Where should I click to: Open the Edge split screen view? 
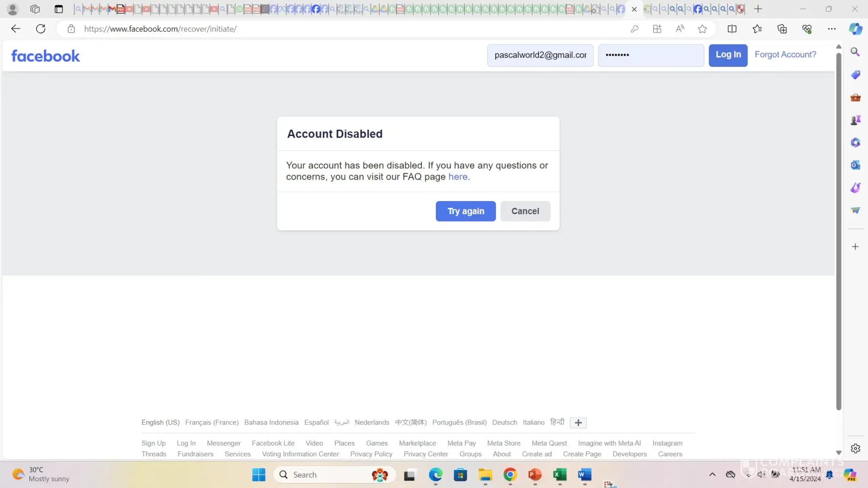tap(732, 29)
